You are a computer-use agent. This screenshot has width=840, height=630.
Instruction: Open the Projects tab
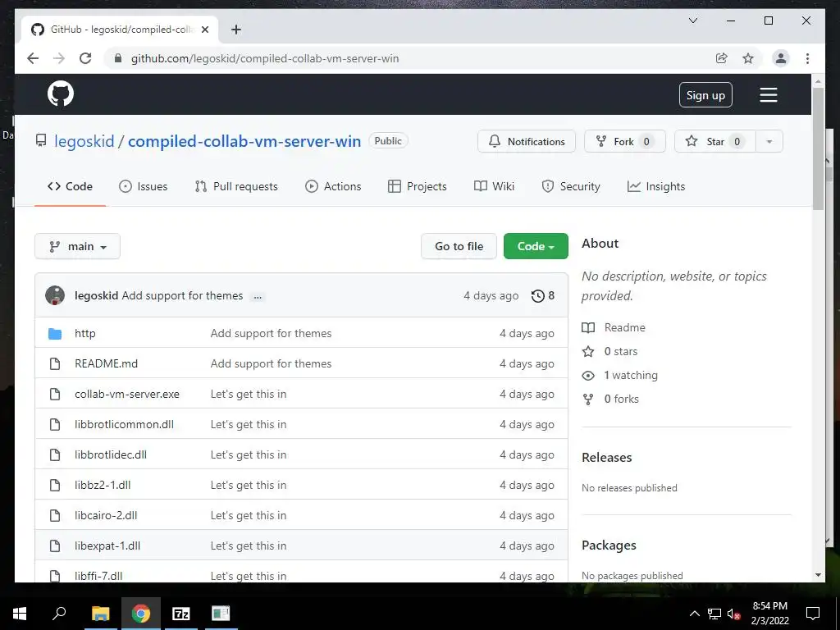point(418,186)
